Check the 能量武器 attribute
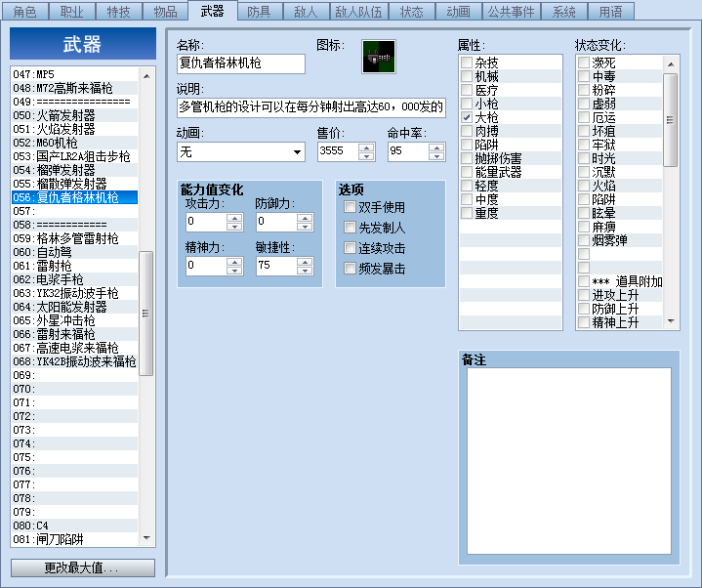This screenshot has height=588, width=702. (467, 172)
